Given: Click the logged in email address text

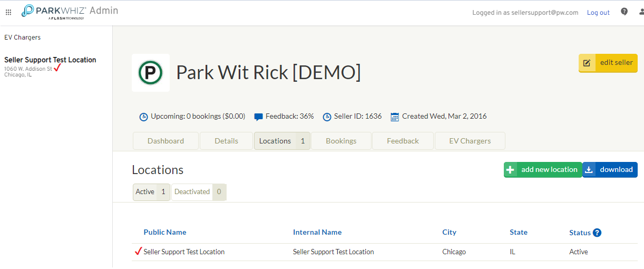Looking at the screenshot, I should pos(544,13).
